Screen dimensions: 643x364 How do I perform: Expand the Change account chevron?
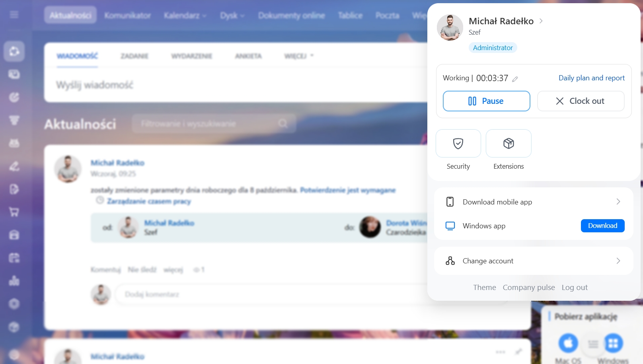(618, 261)
